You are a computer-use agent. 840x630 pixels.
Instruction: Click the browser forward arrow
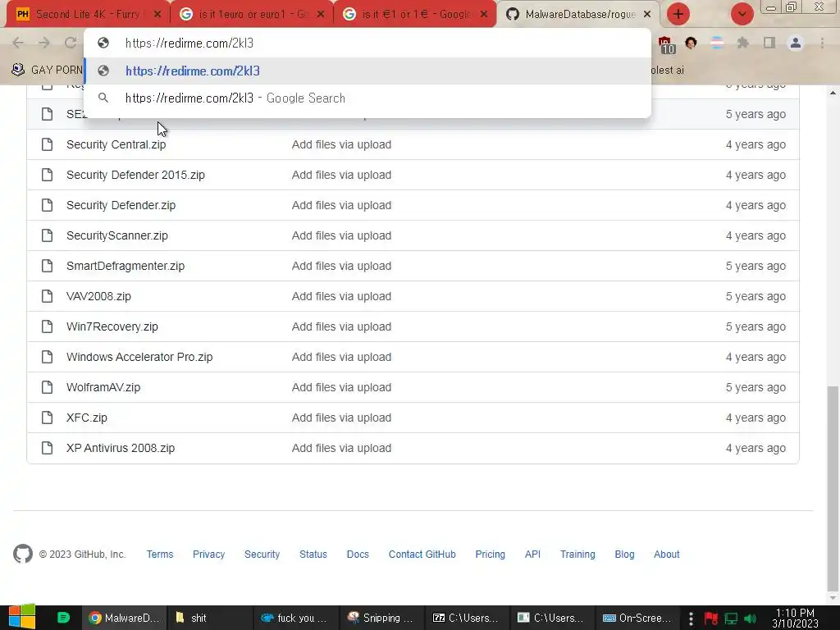point(44,43)
